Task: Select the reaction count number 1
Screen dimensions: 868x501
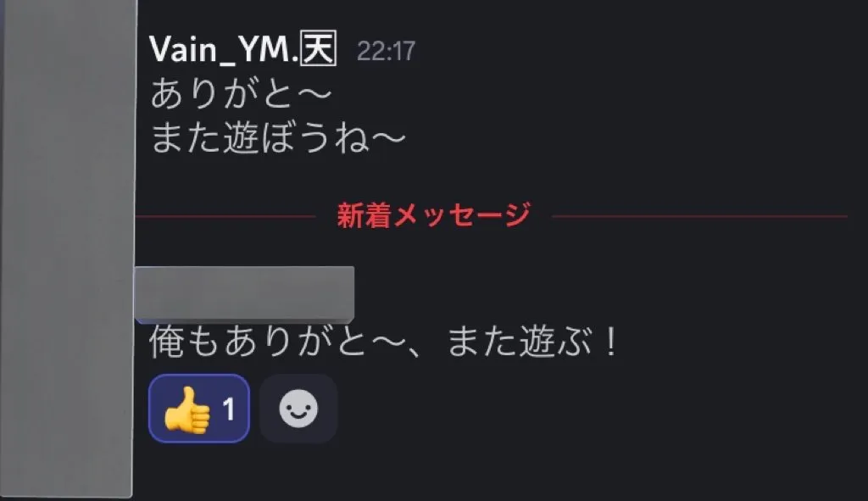Action: (229, 409)
